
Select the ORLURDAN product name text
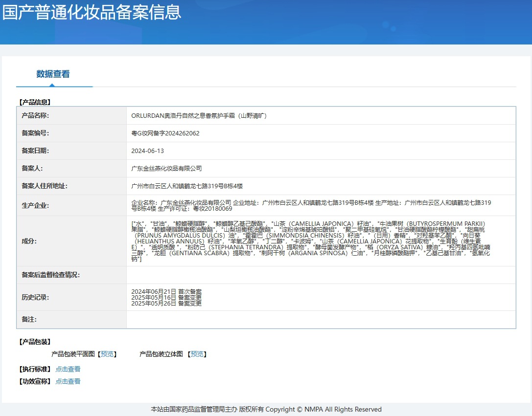(x=199, y=116)
